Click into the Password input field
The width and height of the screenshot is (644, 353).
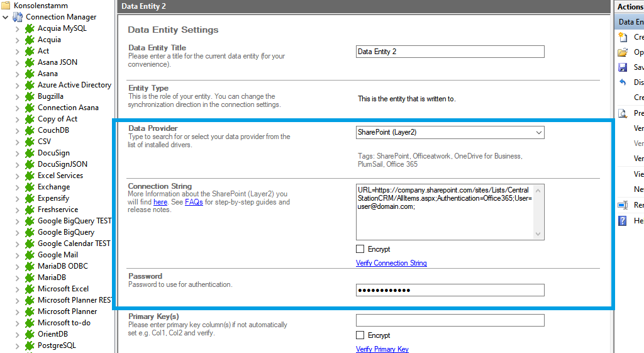(x=450, y=290)
